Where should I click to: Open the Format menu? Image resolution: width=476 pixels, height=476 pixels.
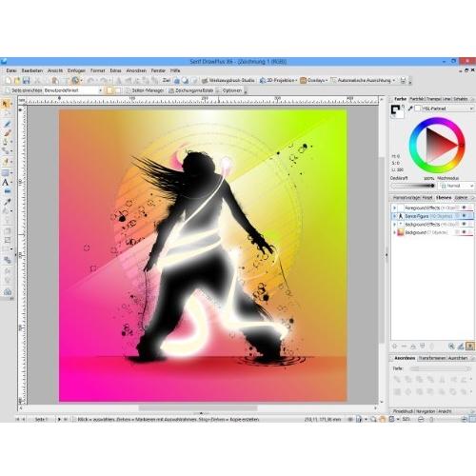coord(97,70)
